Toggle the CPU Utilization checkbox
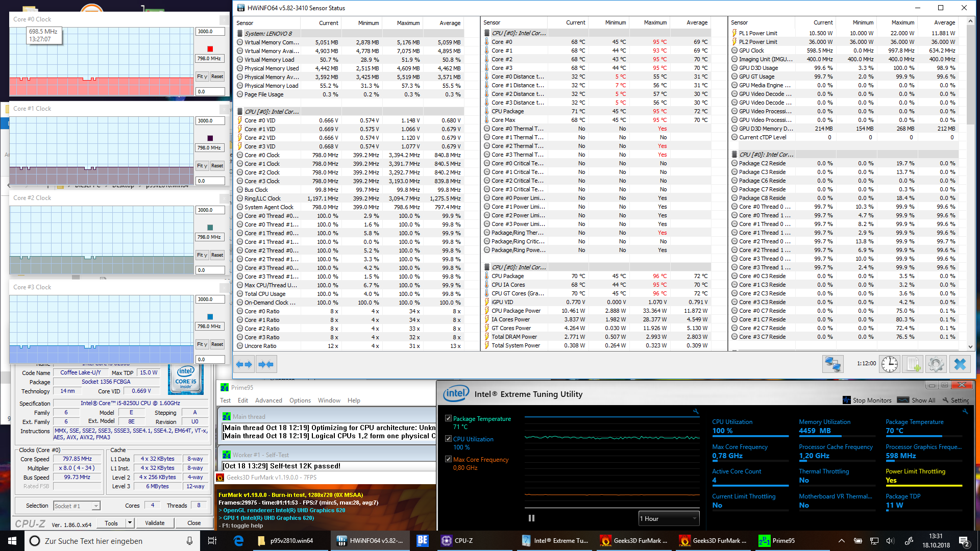The height and width of the screenshot is (551, 980). click(x=448, y=439)
